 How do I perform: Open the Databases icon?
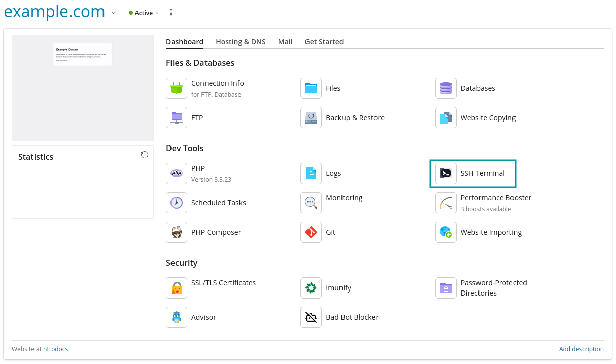(x=446, y=88)
